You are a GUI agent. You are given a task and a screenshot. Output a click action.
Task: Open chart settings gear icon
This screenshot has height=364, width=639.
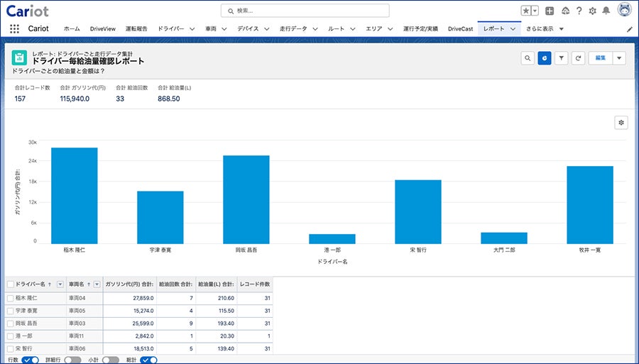(621, 123)
